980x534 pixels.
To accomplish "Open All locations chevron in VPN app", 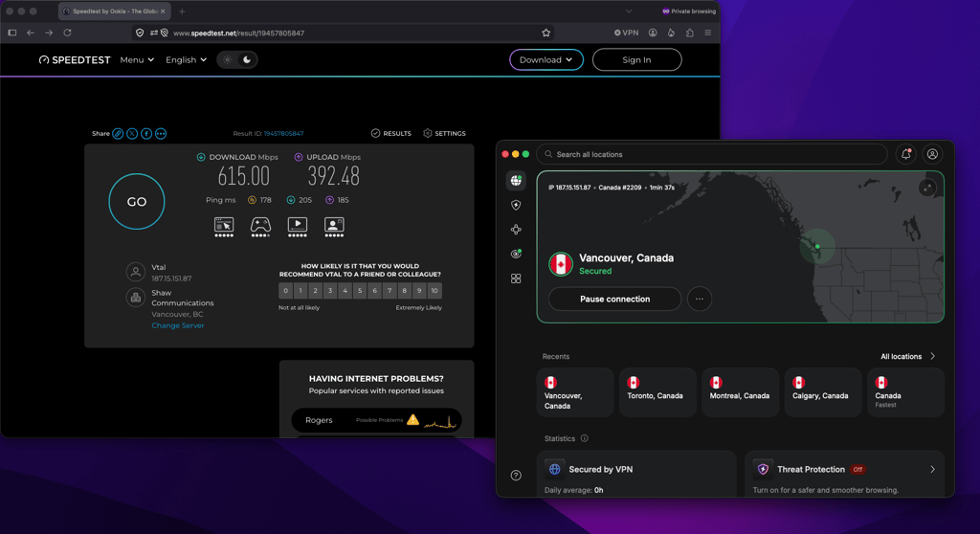I will [x=932, y=356].
